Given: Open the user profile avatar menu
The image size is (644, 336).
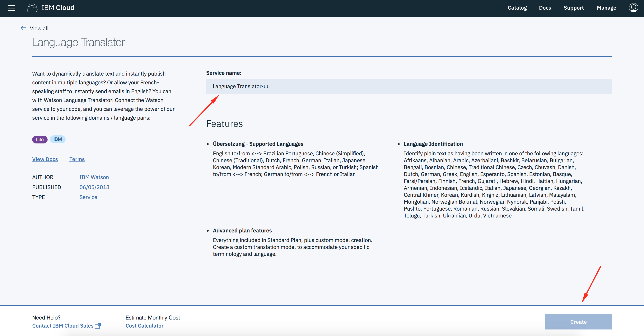Looking at the screenshot, I should coord(633,8).
